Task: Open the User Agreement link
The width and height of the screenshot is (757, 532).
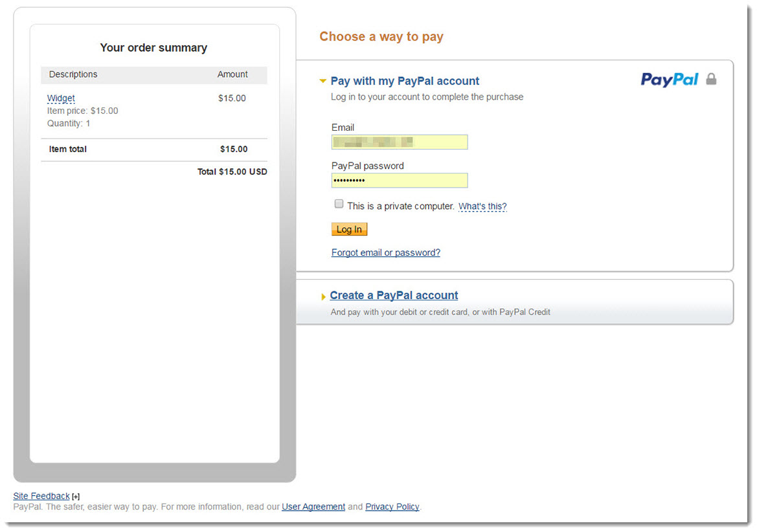Action: (313, 507)
